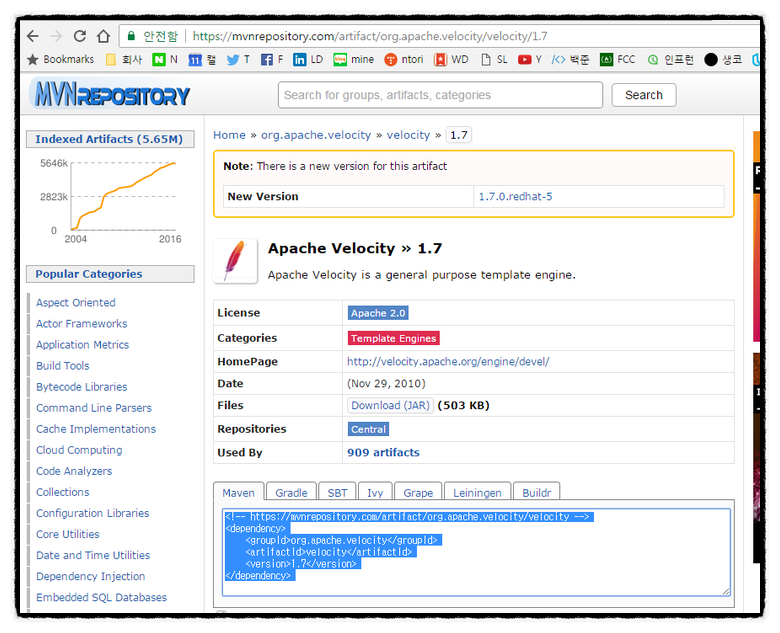Open Core Utilities category
Image resolution: width=780 pixels, height=633 pixels.
[x=68, y=534]
